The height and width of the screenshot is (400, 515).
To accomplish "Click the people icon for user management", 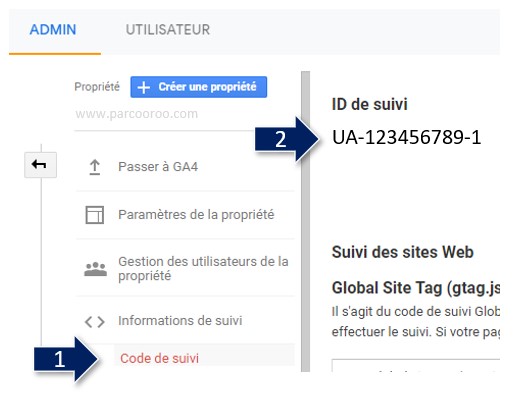I will click(95, 269).
